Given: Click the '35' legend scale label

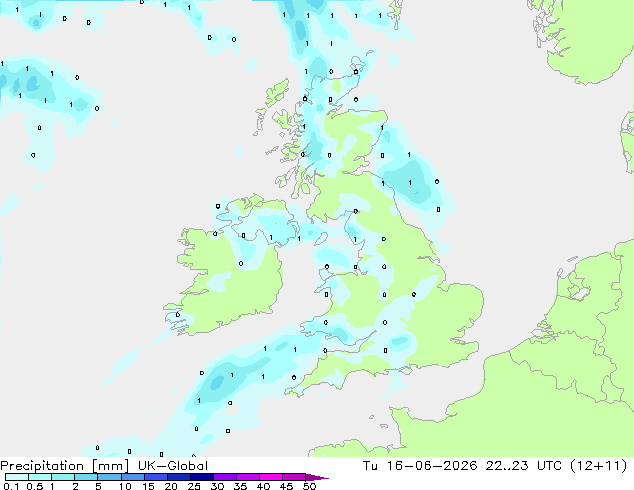Looking at the screenshot, I should point(240,486).
